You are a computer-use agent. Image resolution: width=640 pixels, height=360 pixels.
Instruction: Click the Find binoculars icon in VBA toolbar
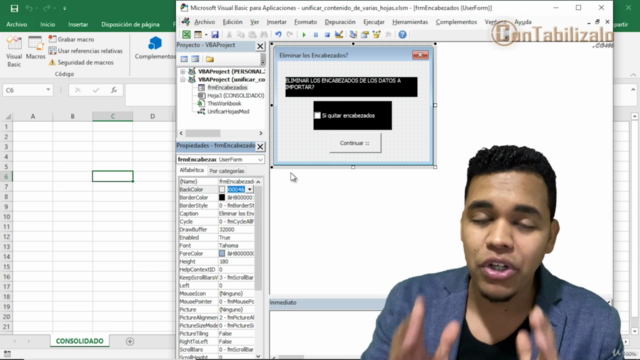pos(264,35)
